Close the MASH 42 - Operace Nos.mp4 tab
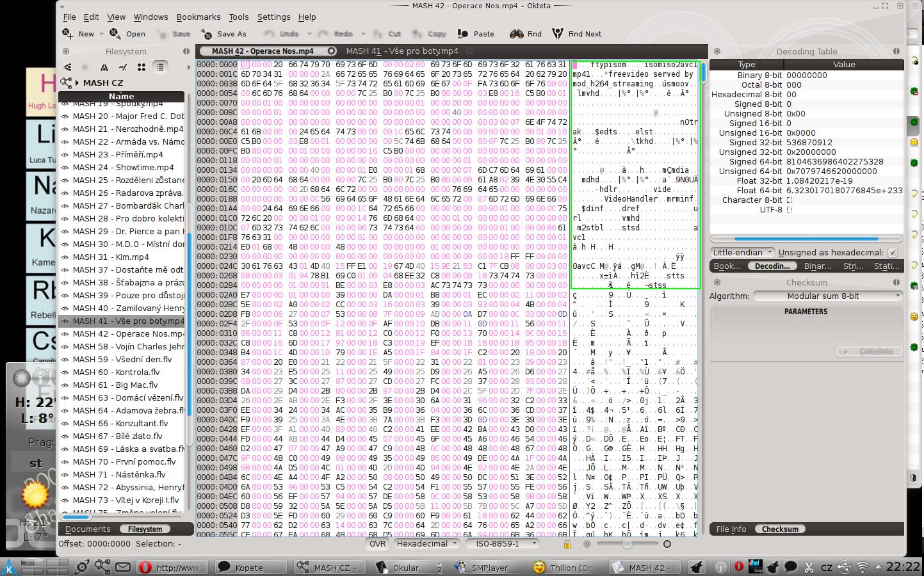 pyautogui.click(x=332, y=51)
